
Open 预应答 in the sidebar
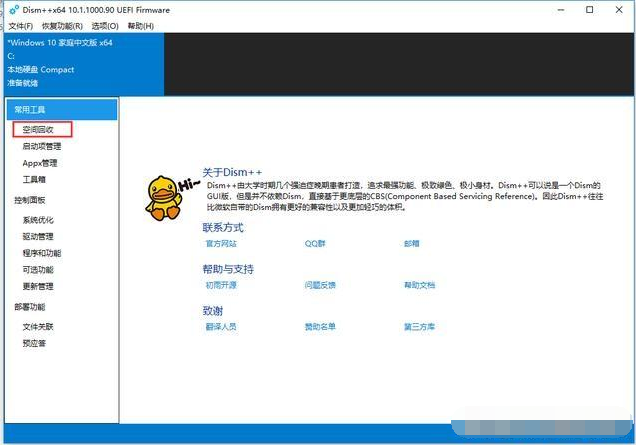(x=34, y=343)
